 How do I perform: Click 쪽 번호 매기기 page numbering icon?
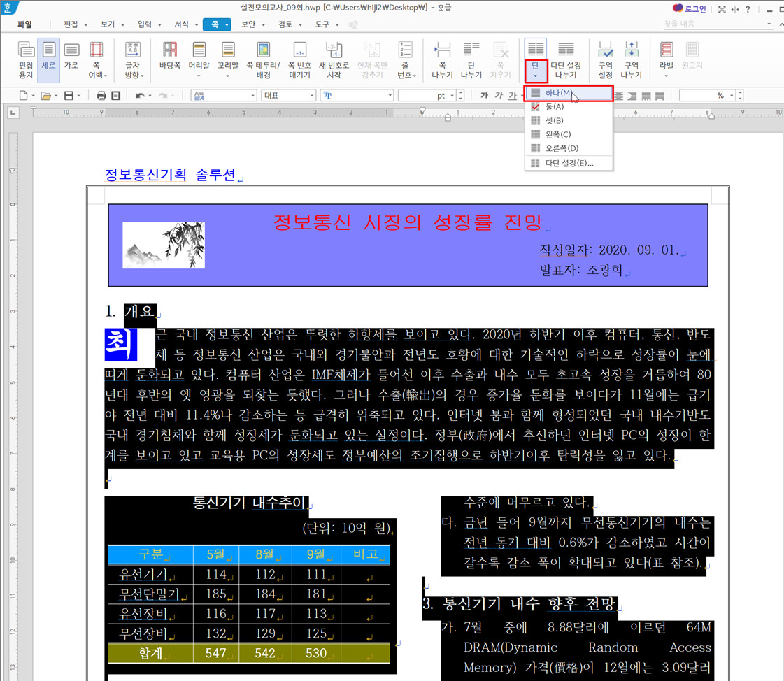click(299, 60)
